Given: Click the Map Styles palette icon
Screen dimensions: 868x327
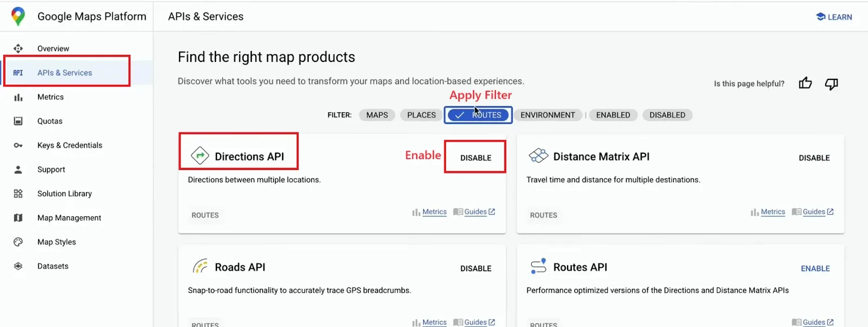Looking at the screenshot, I should pyautogui.click(x=18, y=242).
